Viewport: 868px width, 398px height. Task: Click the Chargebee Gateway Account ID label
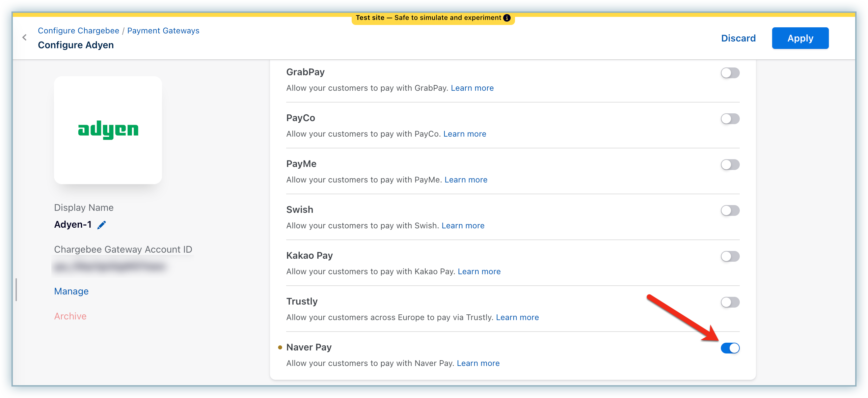[123, 250]
